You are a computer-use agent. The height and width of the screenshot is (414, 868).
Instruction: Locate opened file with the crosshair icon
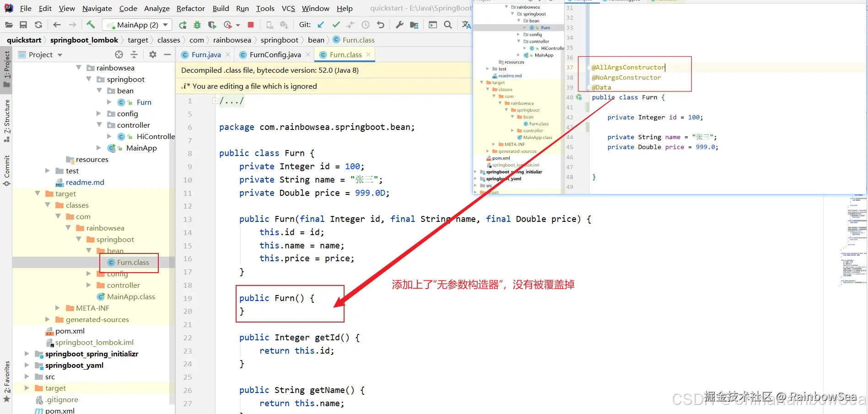point(119,54)
